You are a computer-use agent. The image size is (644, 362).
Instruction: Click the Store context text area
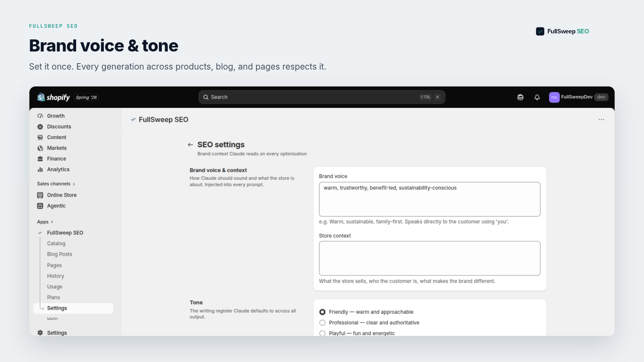(429, 258)
